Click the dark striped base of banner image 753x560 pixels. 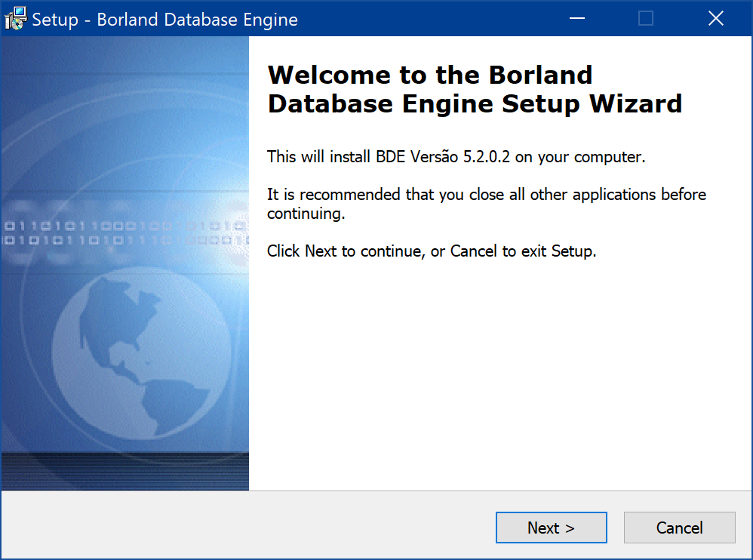pos(124,471)
